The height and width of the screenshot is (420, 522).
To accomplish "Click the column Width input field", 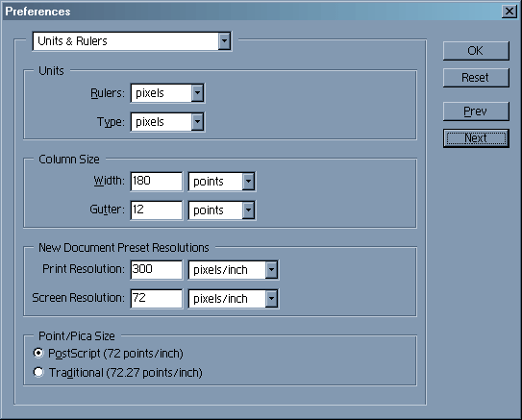I will (x=157, y=182).
